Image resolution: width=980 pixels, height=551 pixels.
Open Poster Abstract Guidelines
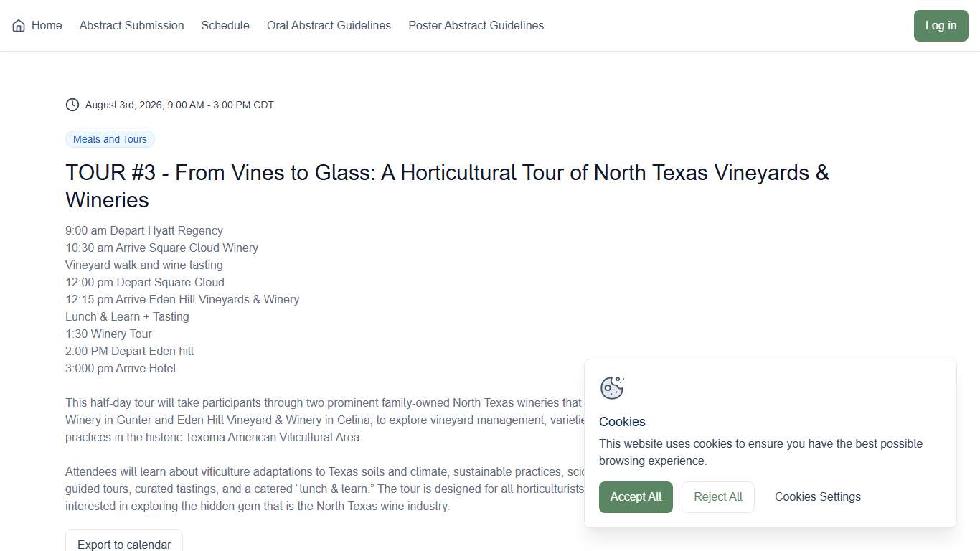[476, 26]
